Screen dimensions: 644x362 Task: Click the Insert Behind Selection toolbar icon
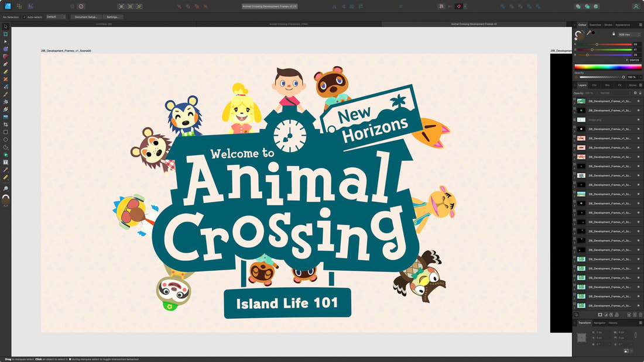pos(578,6)
